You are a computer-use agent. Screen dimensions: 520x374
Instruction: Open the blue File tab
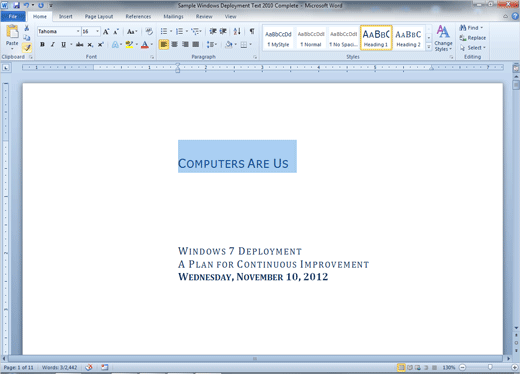pos(13,16)
